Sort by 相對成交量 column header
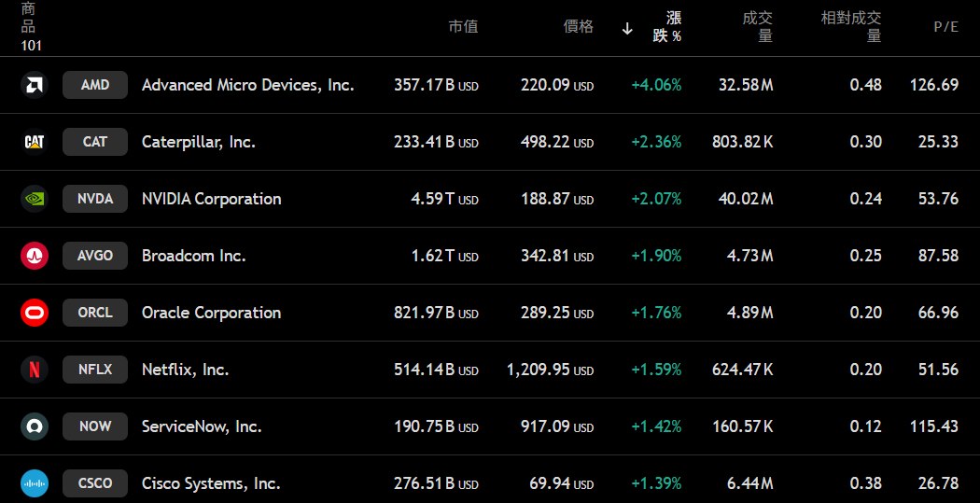This screenshot has width=980, height=503. (x=850, y=27)
